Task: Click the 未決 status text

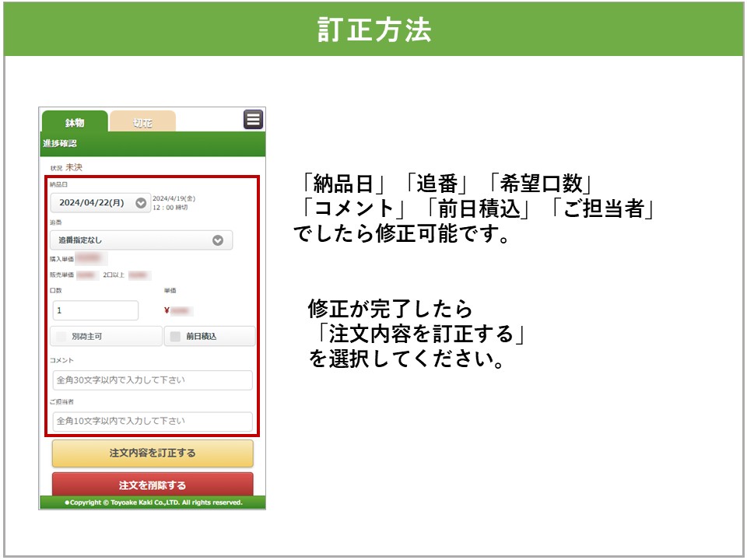Action: (x=74, y=167)
